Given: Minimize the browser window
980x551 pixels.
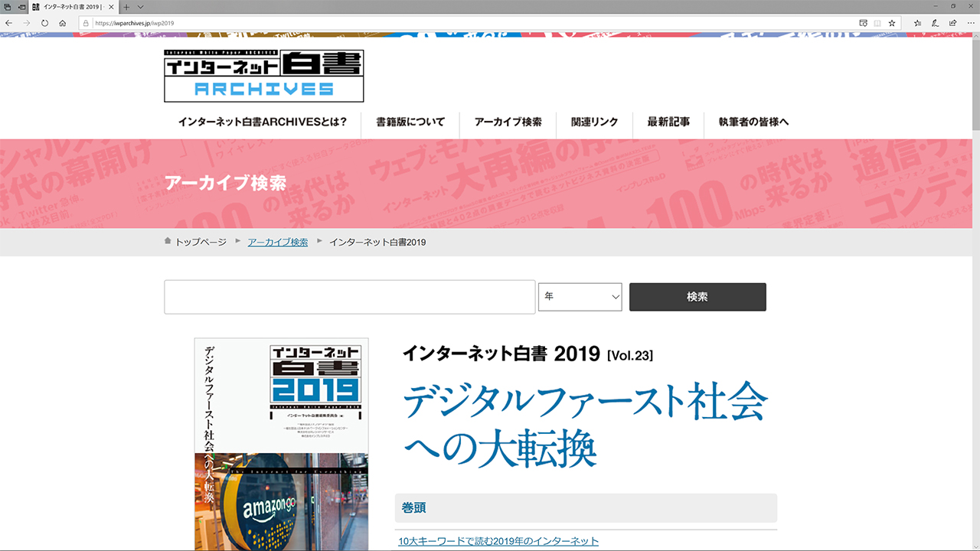Looking at the screenshot, I should coord(934,6).
